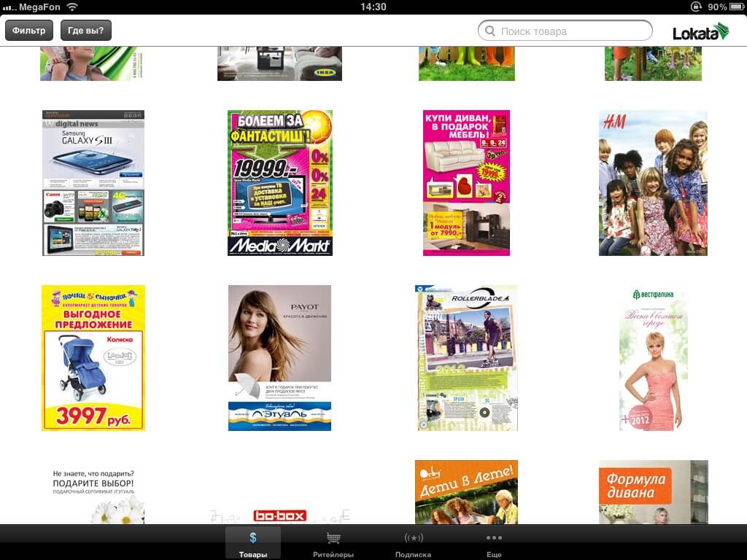The image size is (747, 560).
Task: Tap the rotation lock icon in status bar
Action: coord(696,7)
